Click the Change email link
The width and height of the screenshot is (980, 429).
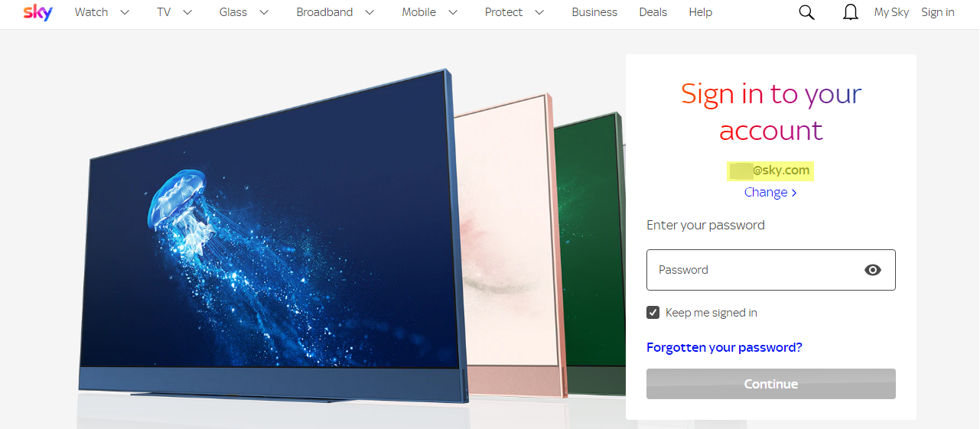(x=770, y=193)
